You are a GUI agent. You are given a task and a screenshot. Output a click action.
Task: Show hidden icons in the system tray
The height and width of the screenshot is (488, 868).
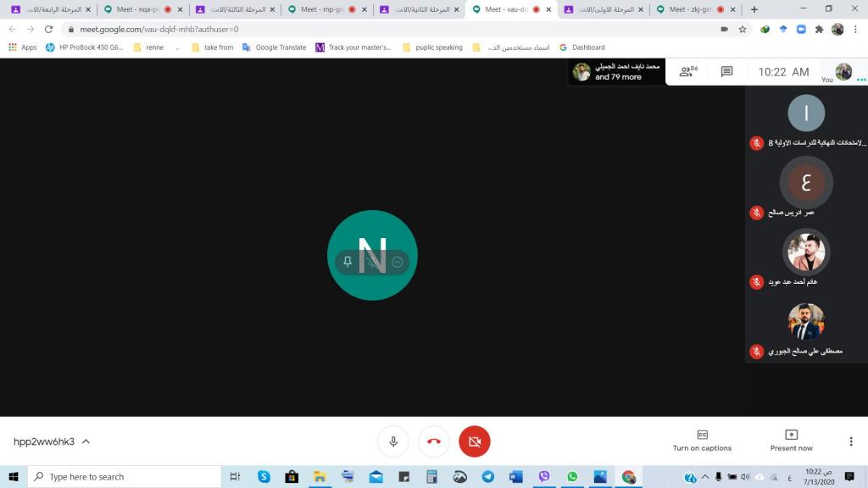point(704,477)
